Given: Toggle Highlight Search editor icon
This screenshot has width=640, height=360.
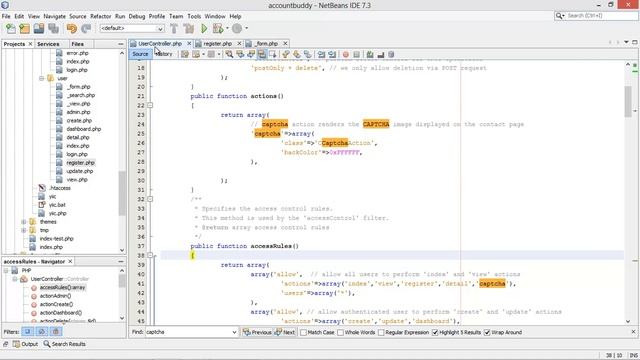Looking at the screenshot, I should pos(262,54).
